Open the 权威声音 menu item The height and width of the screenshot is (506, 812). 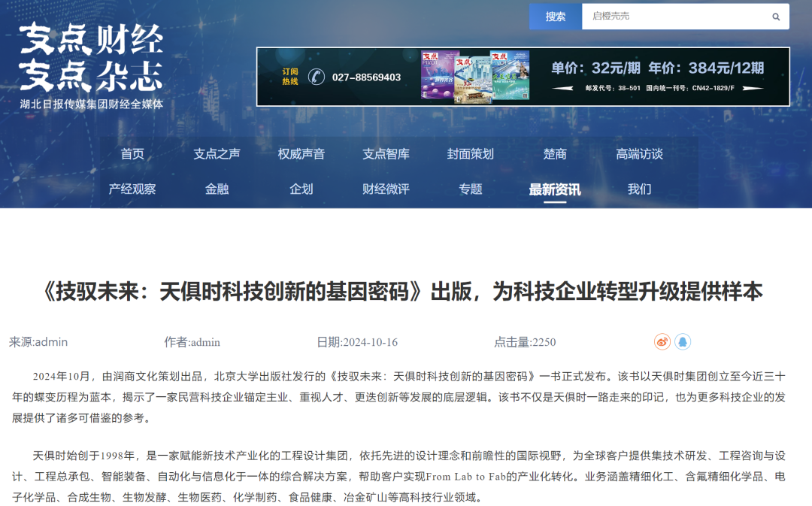pos(301,154)
